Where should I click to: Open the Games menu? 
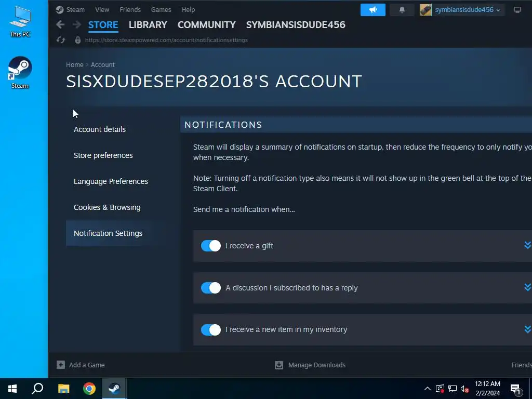point(161,9)
